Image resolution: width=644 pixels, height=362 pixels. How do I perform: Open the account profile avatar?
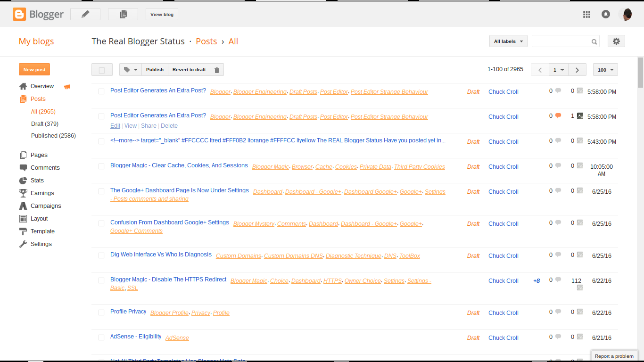click(x=626, y=14)
